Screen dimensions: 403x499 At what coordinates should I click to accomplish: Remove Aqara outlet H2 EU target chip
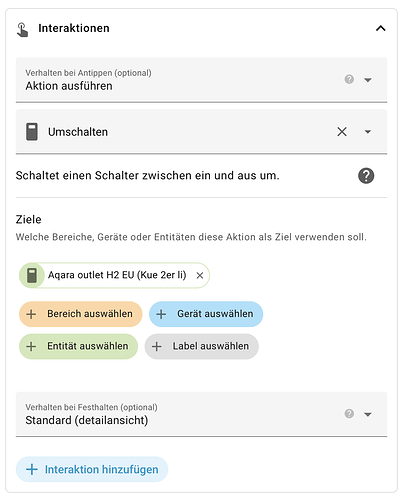(200, 275)
